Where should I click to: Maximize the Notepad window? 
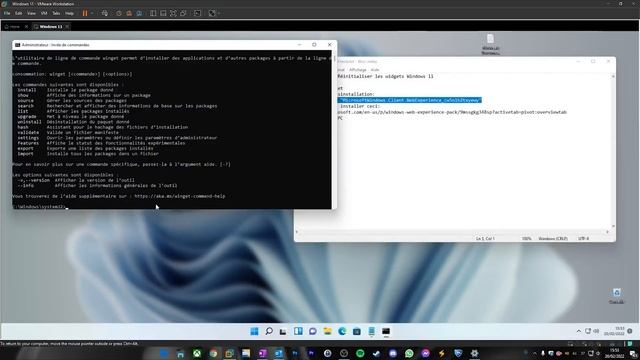(593, 61)
